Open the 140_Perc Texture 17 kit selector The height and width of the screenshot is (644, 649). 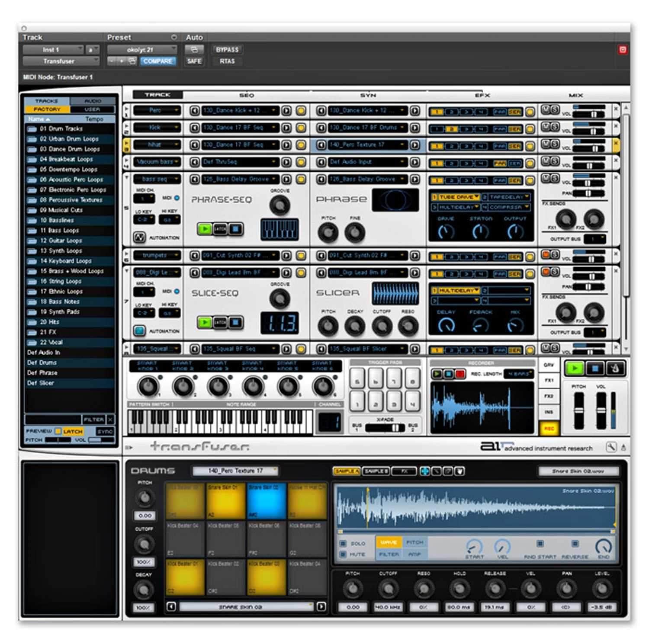click(x=236, y=471)
